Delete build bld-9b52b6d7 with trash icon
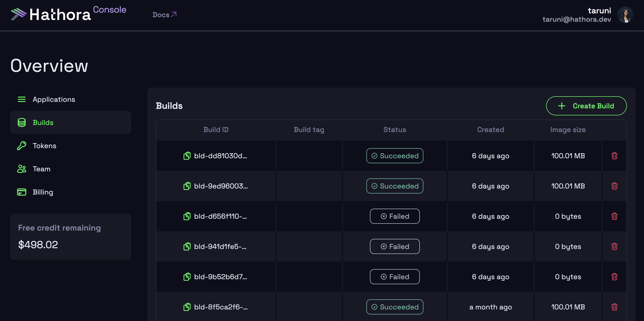Viewport: 644px width, 321px height. coord(614,277)
